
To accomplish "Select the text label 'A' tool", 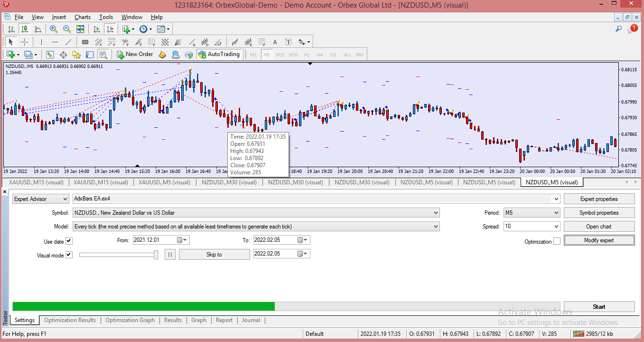I will [275, 42].
